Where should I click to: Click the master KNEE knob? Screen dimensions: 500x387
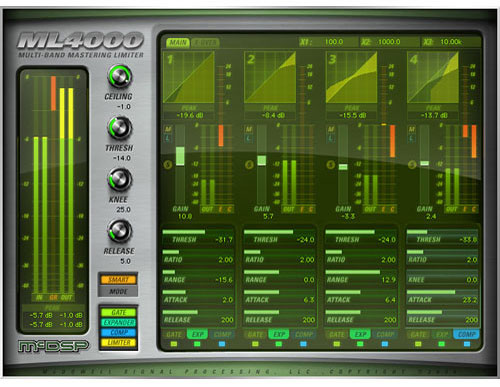click(x=119, y=180)
